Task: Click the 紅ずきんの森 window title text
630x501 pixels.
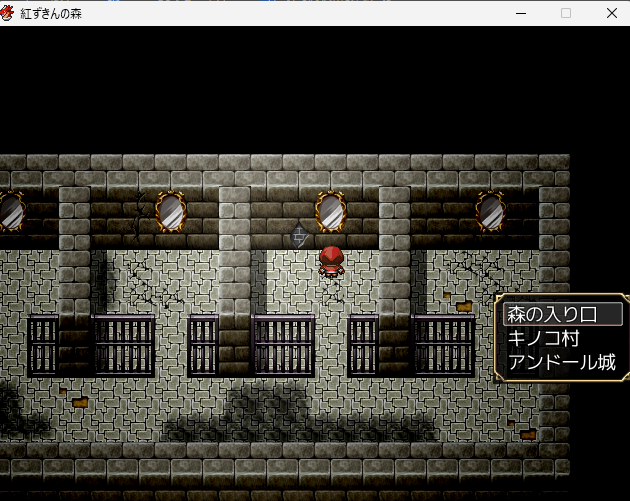Action: (55, 13)
